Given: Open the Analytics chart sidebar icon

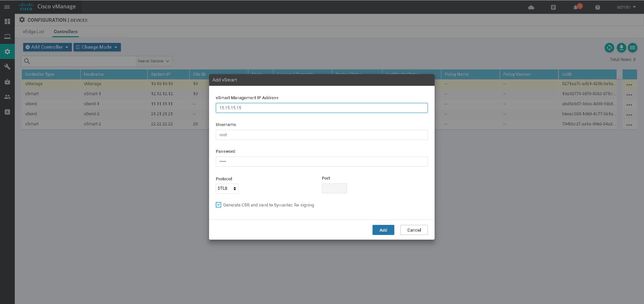Looking at the screenshot, I should pos(7,112).
